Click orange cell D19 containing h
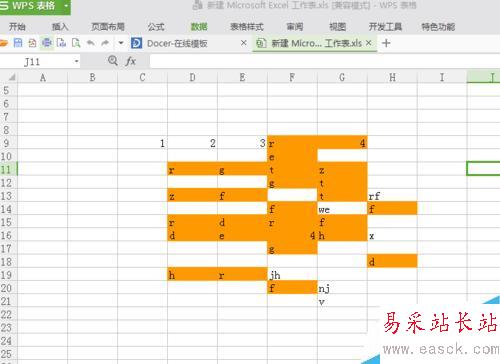Screen dimensions: 500x364 [192, 275]
